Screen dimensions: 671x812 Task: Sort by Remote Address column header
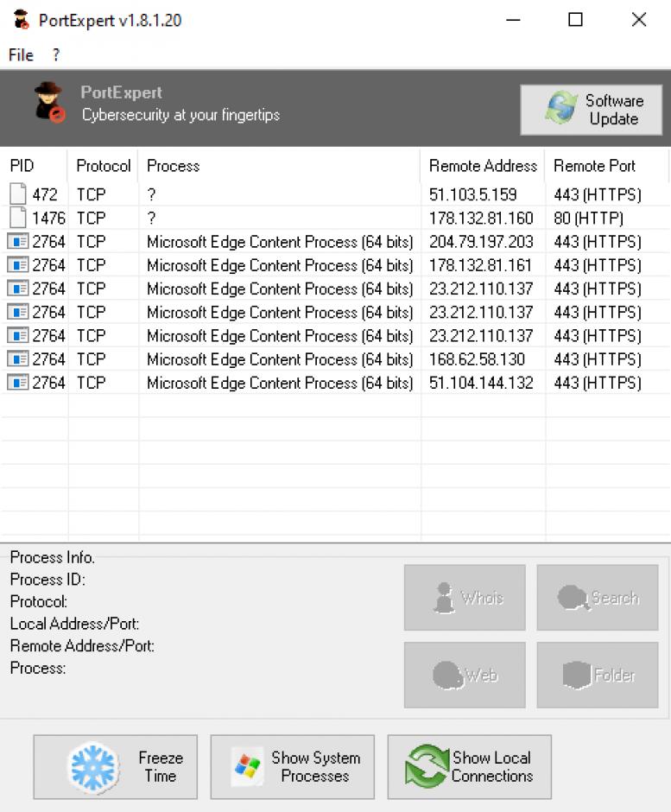point(483,166)
